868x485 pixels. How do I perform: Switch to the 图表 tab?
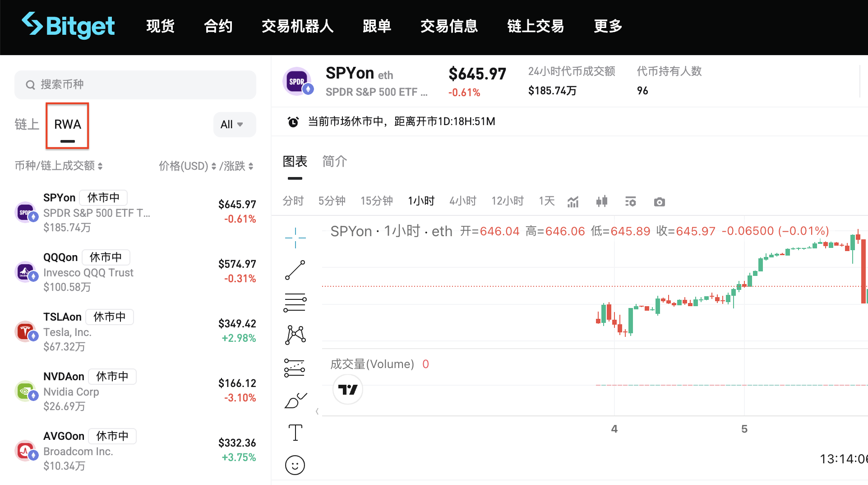click(295, 162)
